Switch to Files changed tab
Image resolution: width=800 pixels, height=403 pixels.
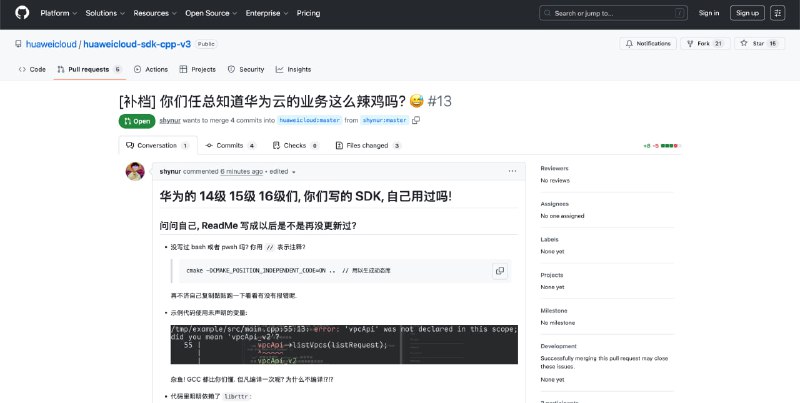(368, 145)
